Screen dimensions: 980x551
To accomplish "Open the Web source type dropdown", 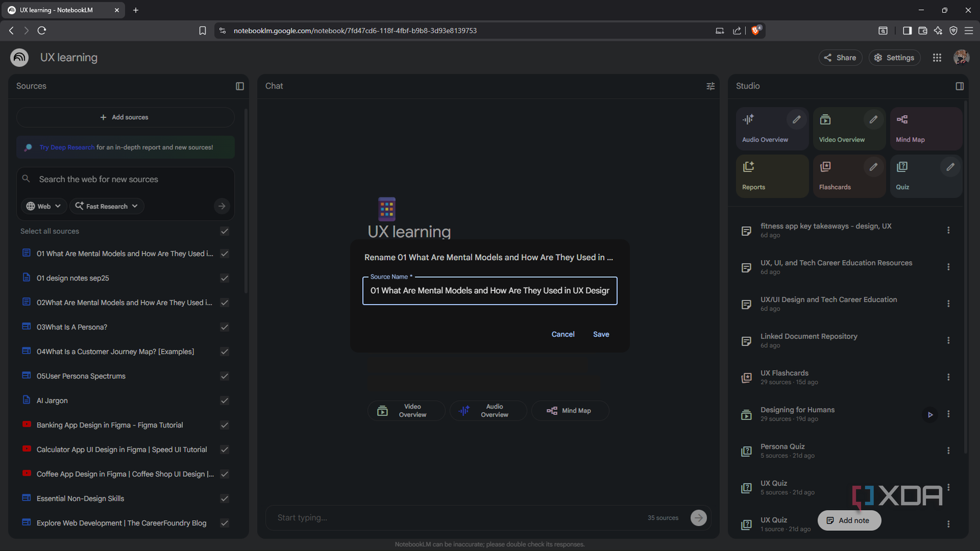I will pyautogui.click(x=43, y=206).
